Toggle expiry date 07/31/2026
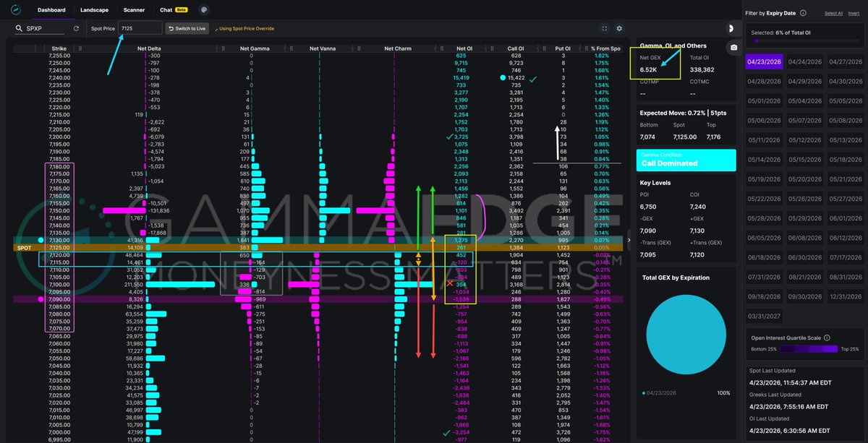The height and width of the screenshot is (443, 868). [763, 277]
